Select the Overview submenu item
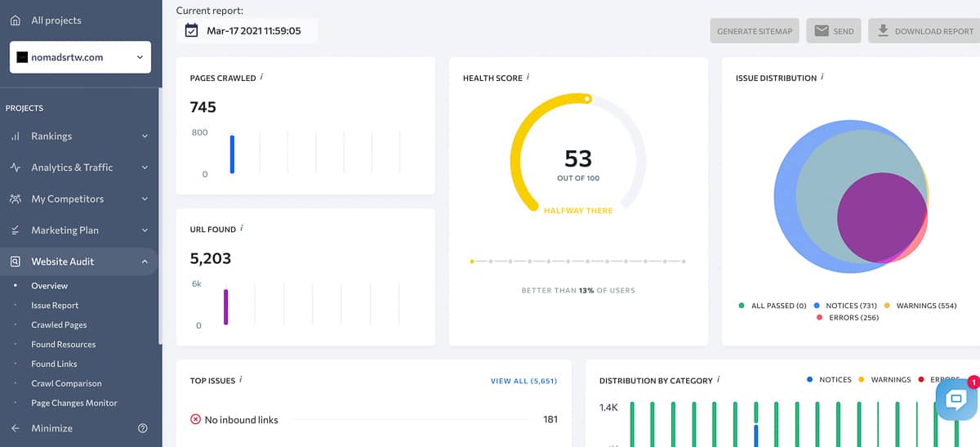This screenshot has height=447, width=980. click(49, 286)
